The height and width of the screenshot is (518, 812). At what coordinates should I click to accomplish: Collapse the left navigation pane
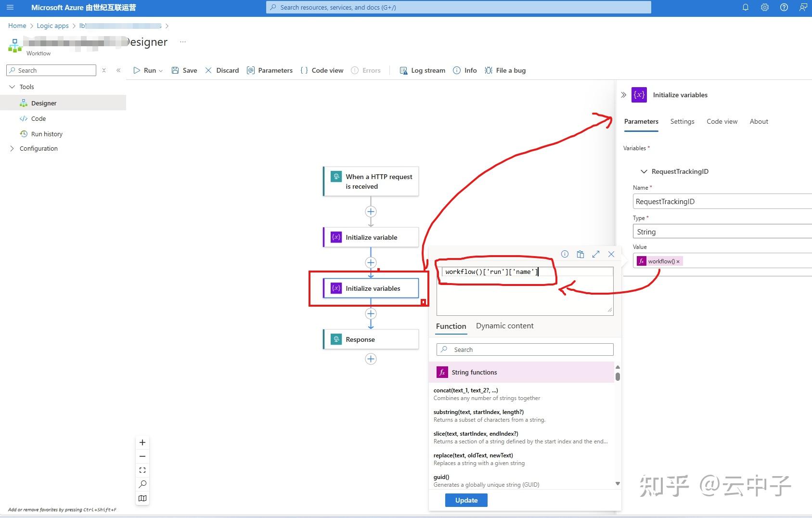coord(119,70)
